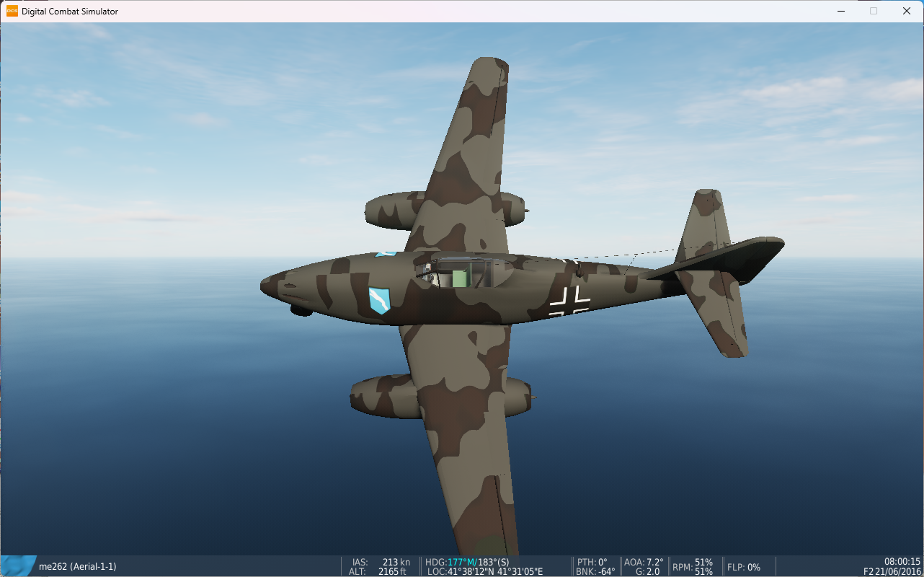The height and width of the screenshot is (577, 924).
Task: Click the DCS logo icon in title bar
Action: [12, 12]
